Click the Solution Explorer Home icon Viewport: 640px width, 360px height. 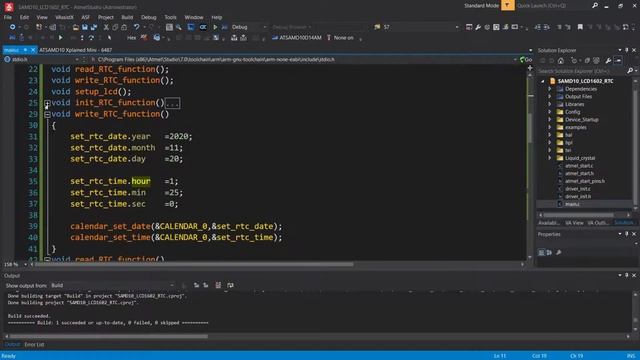pos(561,61)
